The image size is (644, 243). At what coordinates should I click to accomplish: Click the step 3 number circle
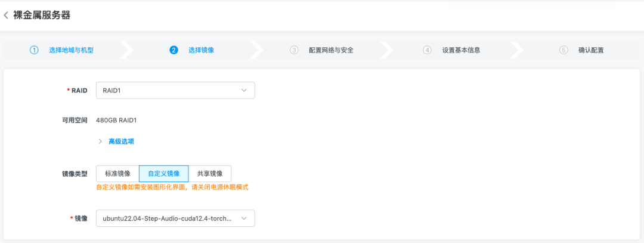click(x=294, y=50)
